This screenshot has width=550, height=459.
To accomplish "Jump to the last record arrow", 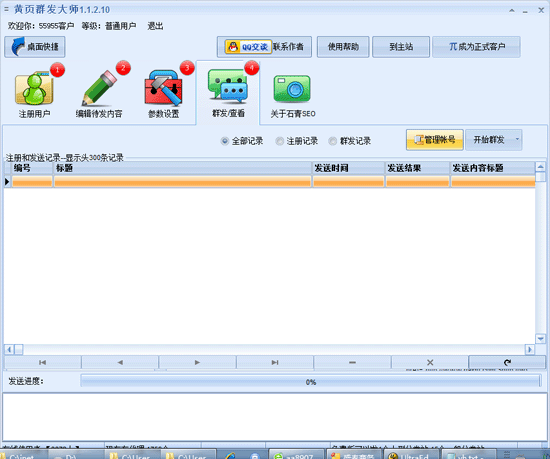I will tap(275, 362).
